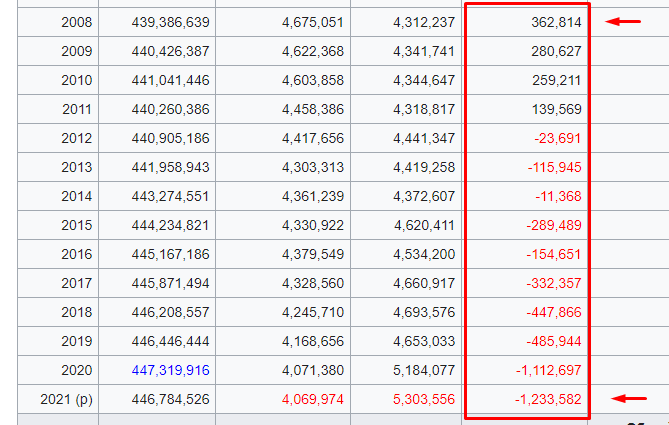Image resolution: width=669 pixels, height=425 pixels.
Task: Click population value 443,274,551
Action: (x=170, y=196)
